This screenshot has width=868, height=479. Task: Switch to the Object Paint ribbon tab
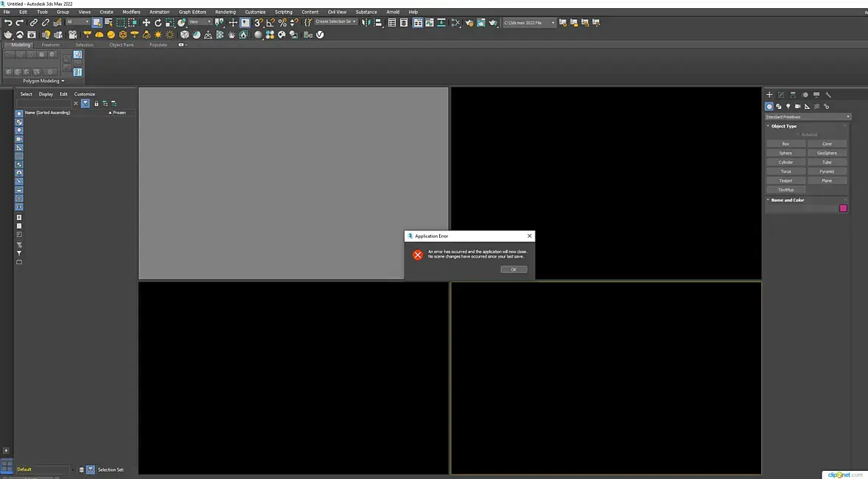(121, 45)
